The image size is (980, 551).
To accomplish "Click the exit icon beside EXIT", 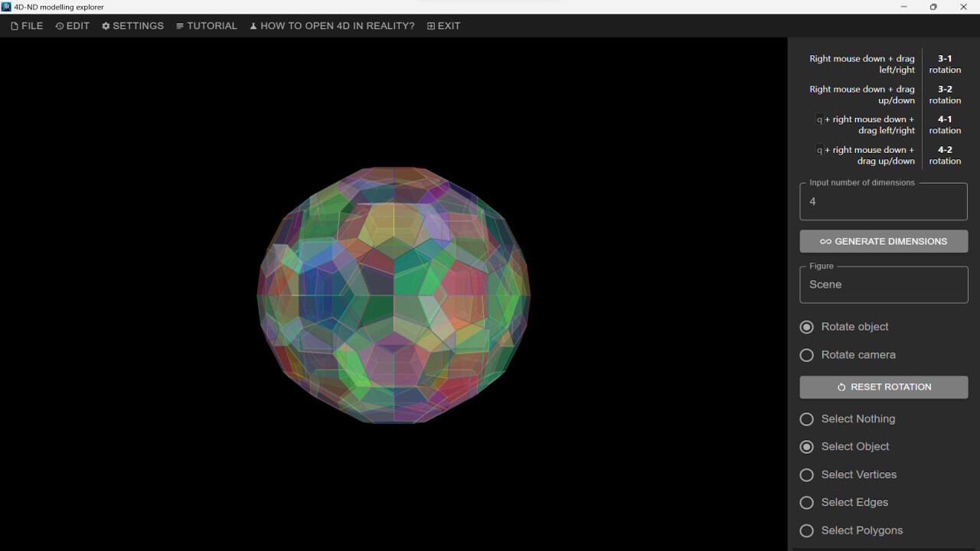I will point(430,25).
